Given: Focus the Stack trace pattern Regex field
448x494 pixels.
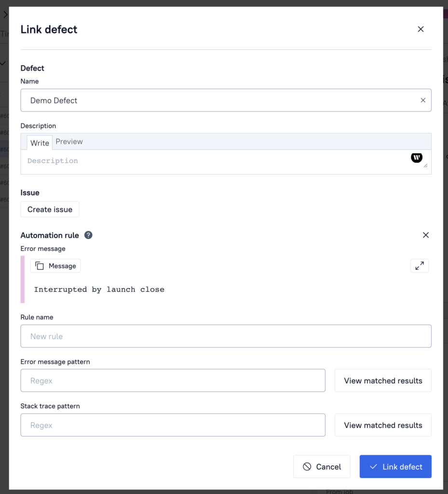Looking at the screenshot, I should point(173,425).
